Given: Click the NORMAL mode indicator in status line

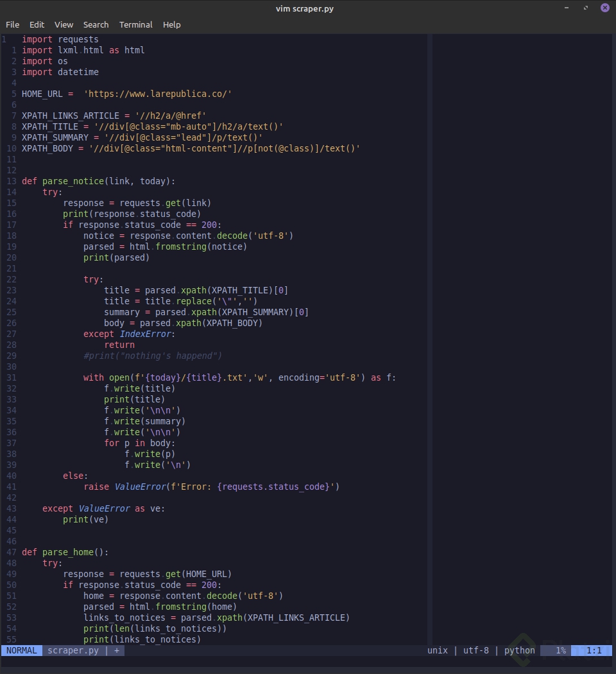Looking at the screenshot, I should [21, 650].
